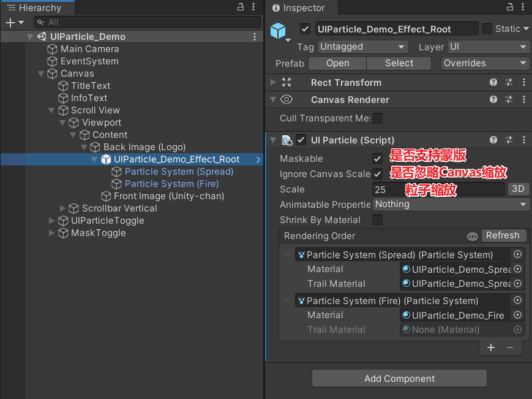Lock the Inspector panel

click(509, 7)
